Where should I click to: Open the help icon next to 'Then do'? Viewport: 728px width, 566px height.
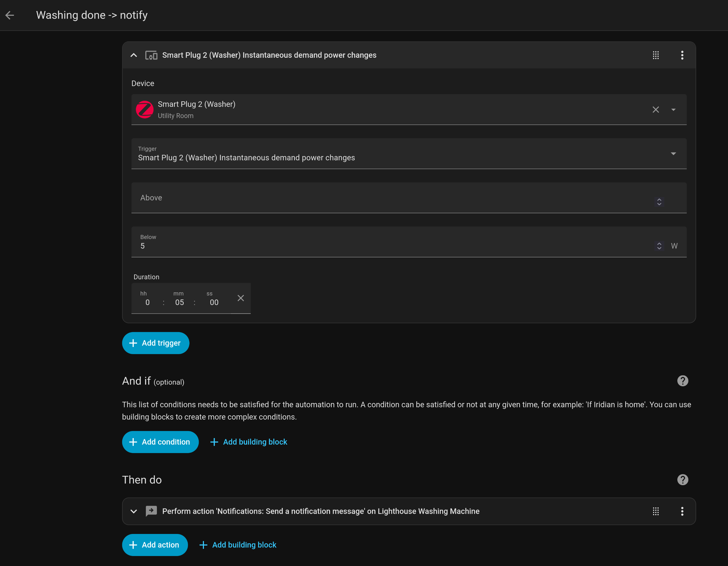click(x=682, y=479)
